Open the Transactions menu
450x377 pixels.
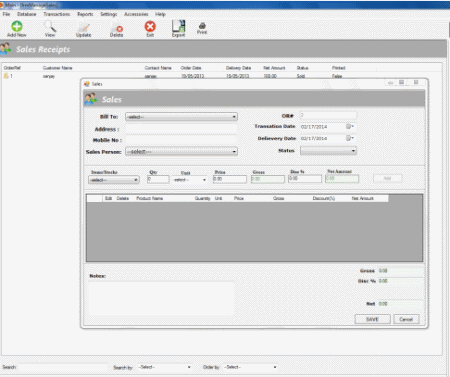(57, 14)
